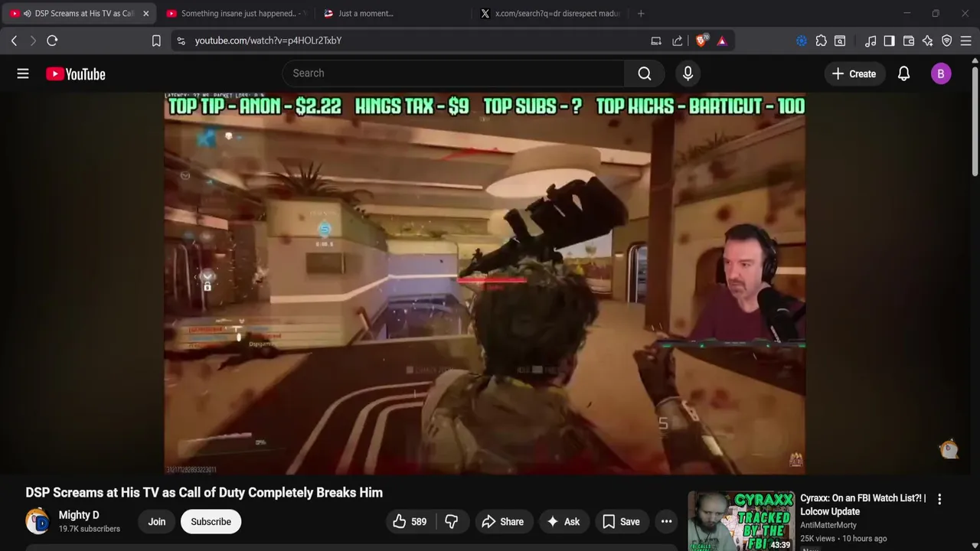Open more actions ellipsis under the video

coord(666,522)
